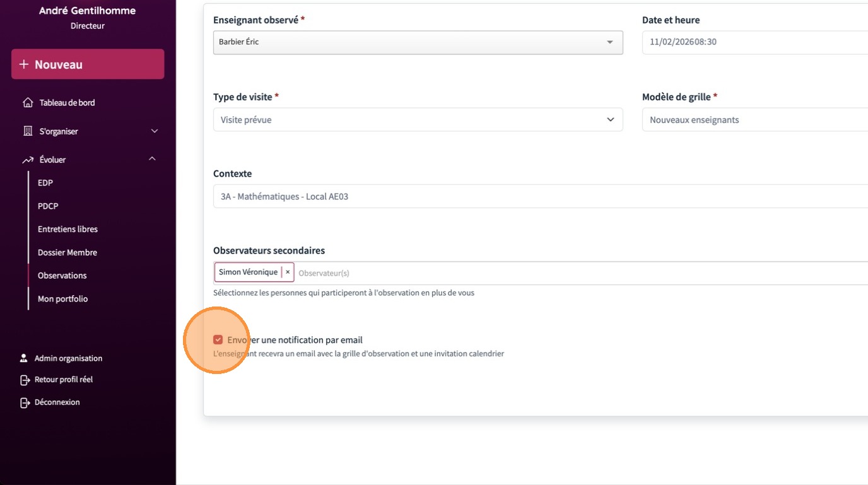Click the Déconnexion logout icon
The height and width of the screenshot is (485, 868).
[25, 402]
